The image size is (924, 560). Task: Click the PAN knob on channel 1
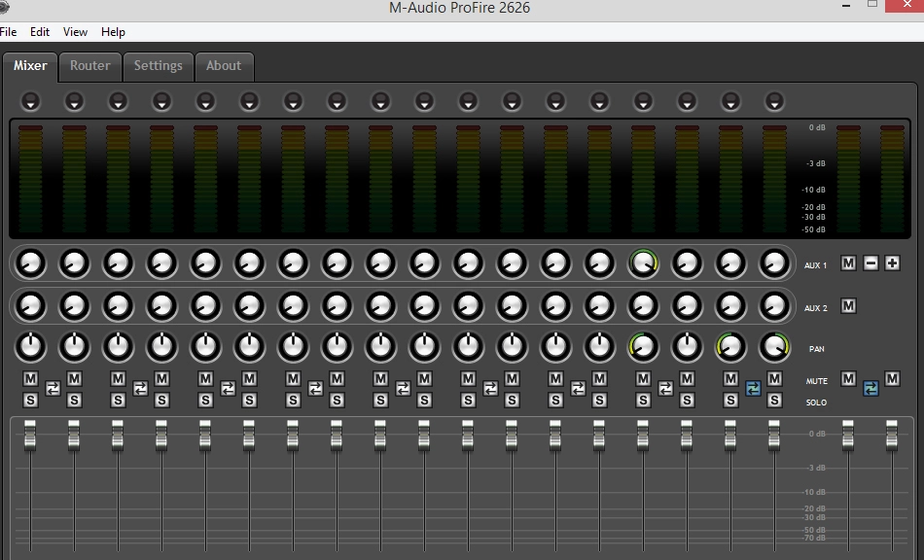pyautogui.click(x=31, y=347)
